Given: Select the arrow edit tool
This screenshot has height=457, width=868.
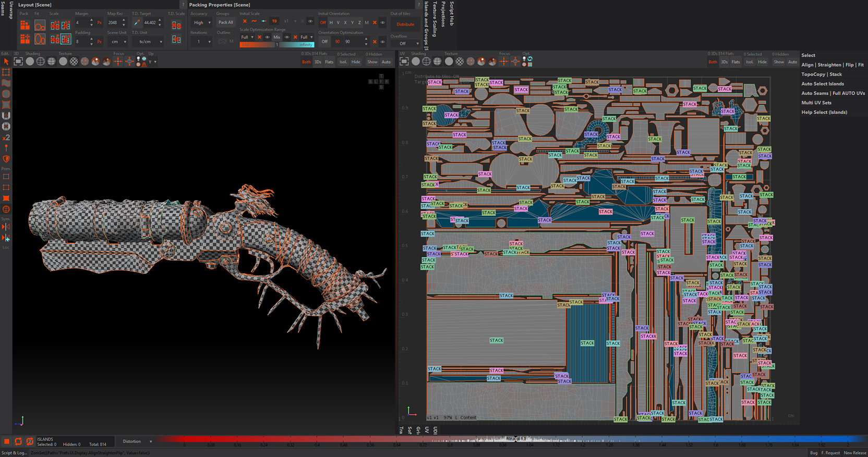Looking at the screenshot, I should coord(6,61).
